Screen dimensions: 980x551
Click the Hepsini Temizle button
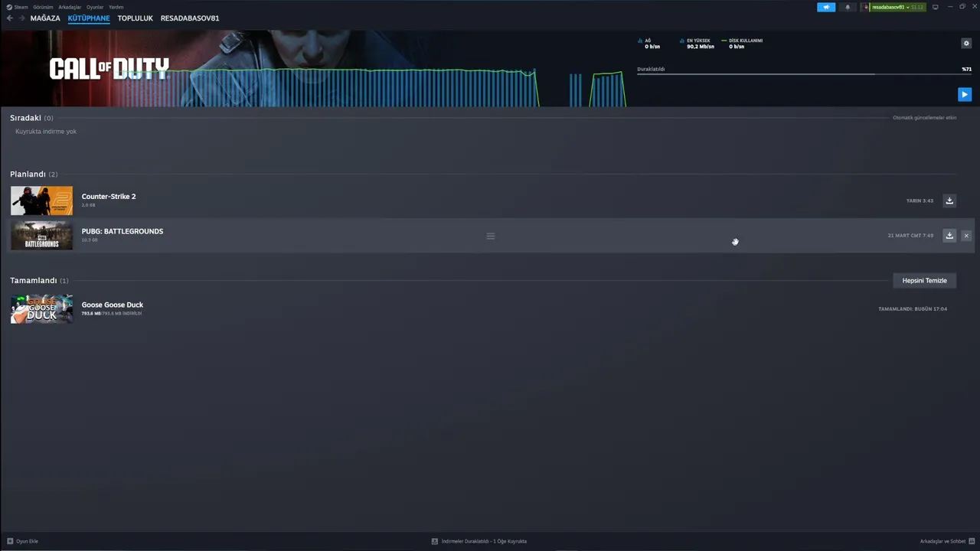coord(925,281)
